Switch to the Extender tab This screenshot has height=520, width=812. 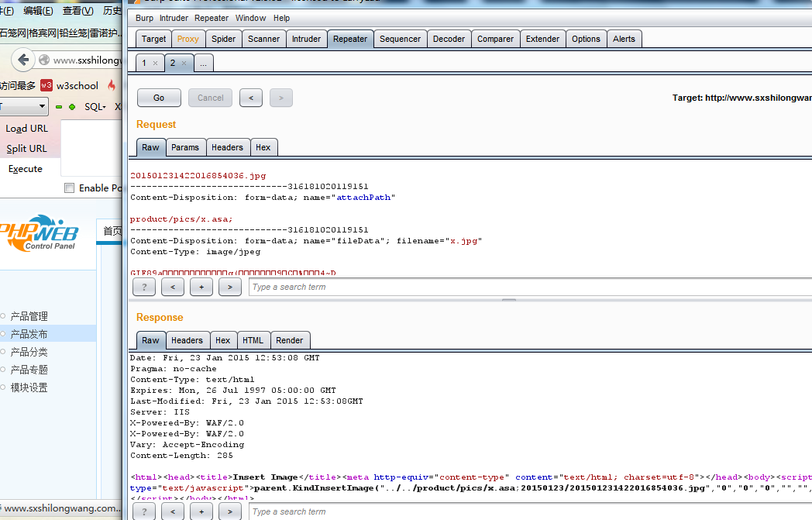click(x=542, y=39)
